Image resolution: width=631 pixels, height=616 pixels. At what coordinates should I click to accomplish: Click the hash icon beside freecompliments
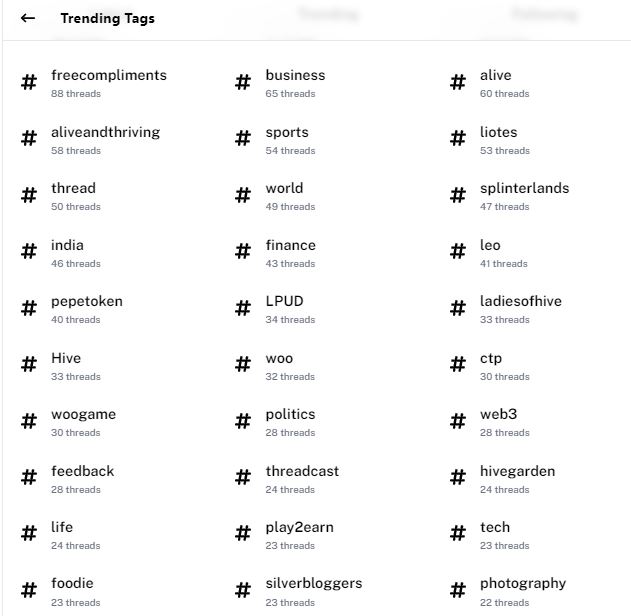pyautogui.click(x=29, y=82)
